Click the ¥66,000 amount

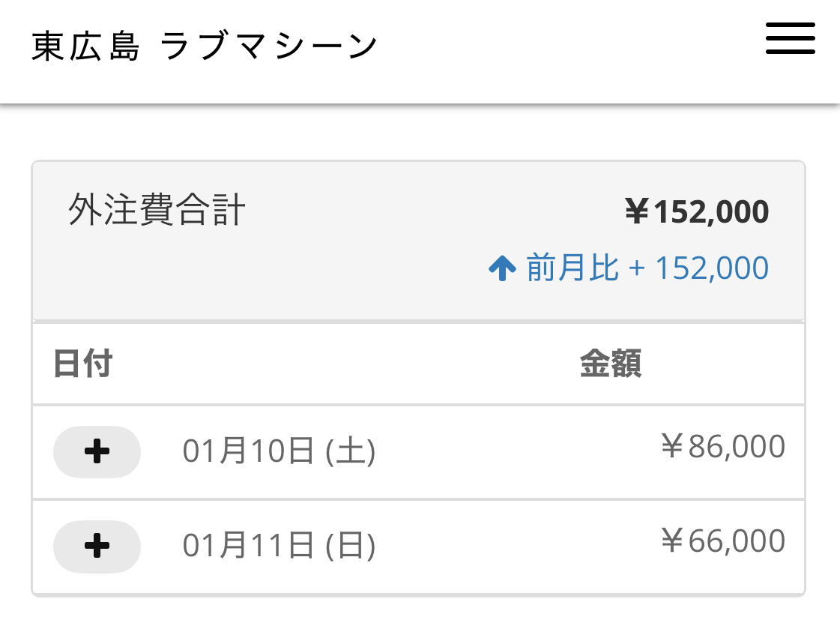click(x=722, y=541)
